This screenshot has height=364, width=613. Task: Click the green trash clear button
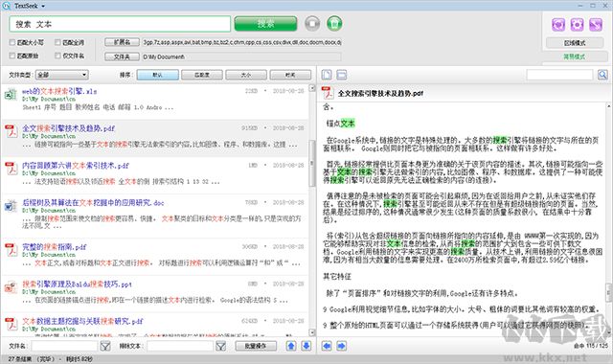pyautogui.click(x=334, y=24)
